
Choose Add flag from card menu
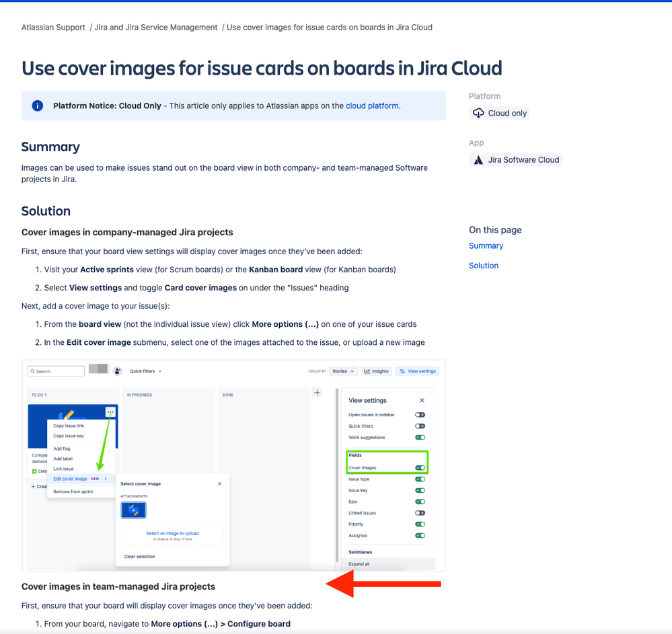[x=62, y=448]
